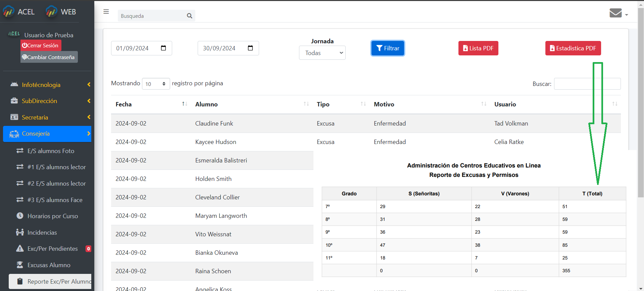Open #1 E/S alumnos lector menu item
The width and height of the screenshot is (644, 291).
click(50, 167)
